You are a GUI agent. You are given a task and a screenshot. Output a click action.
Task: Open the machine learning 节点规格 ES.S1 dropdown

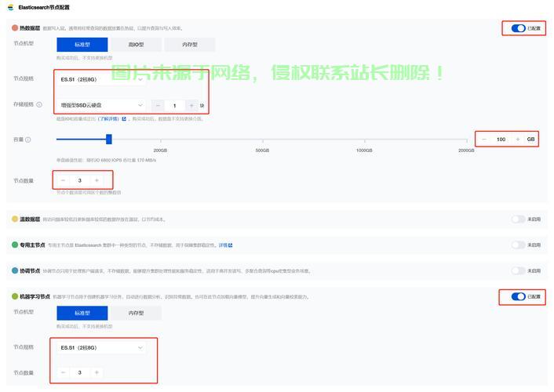[101, 347]
